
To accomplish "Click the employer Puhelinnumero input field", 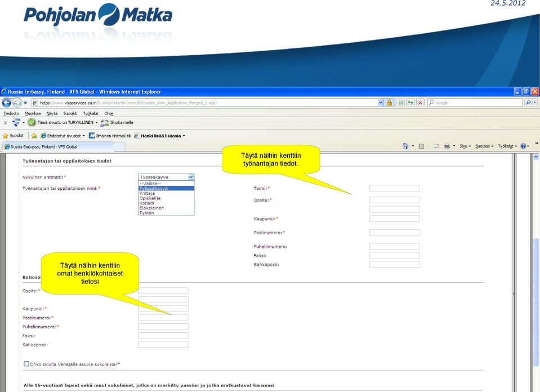I will click(x=395, y=246).
